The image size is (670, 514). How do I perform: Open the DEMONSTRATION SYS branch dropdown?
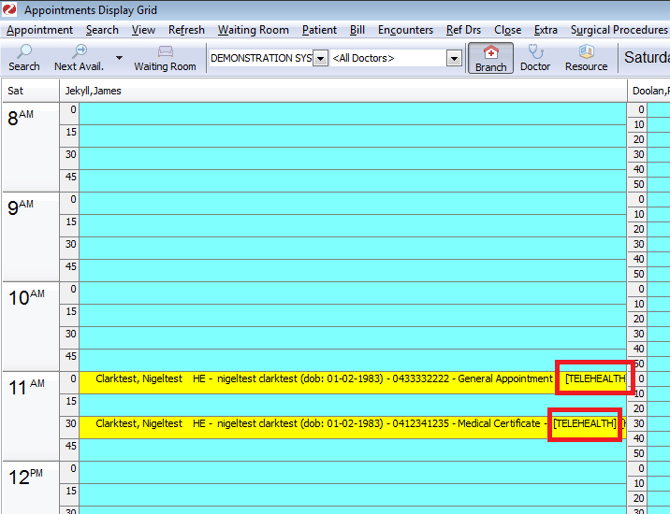click(x=320, y=59)
